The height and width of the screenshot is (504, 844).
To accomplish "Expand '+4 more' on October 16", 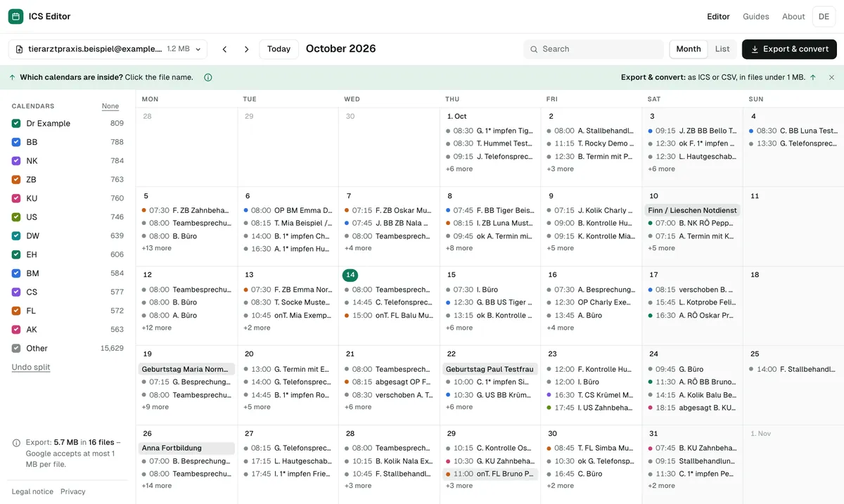I will point(561,328).
